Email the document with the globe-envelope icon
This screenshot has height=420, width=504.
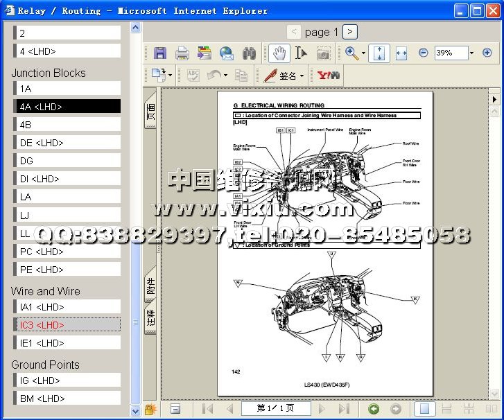click(x=227, y=53)
